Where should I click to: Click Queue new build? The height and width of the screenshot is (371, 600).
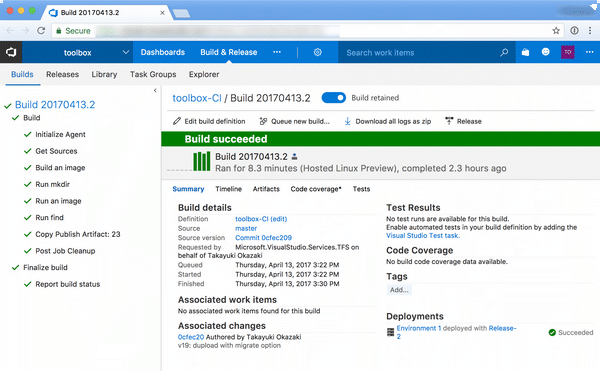coord(294,121)
